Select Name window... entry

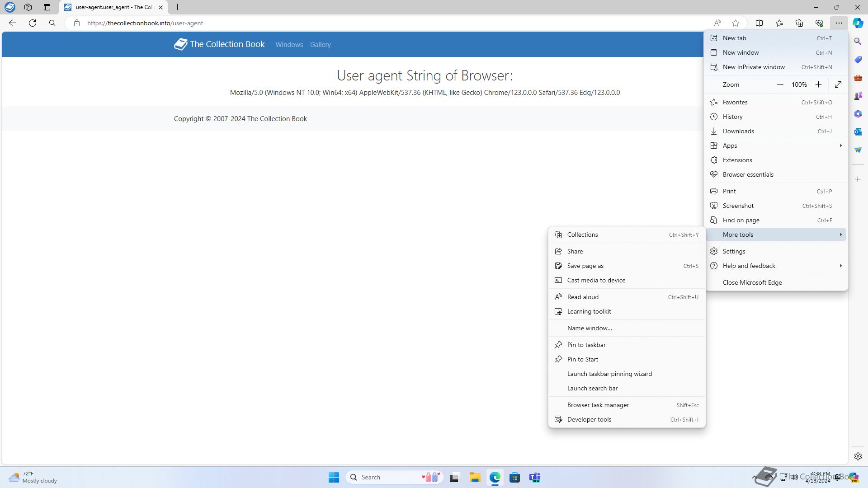[627, 328]
